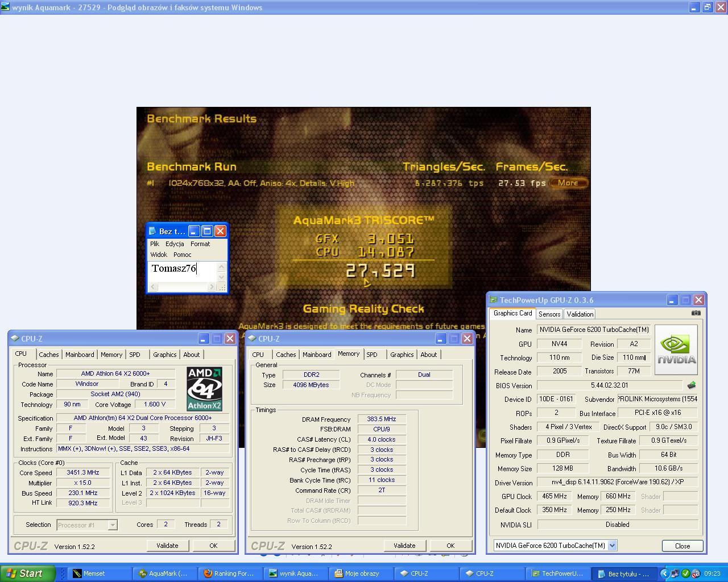Screen dimensions: 728x582
Task: Click the DRAM Frequency value 383.5 MHz
Action: click(x=382, y=419)
